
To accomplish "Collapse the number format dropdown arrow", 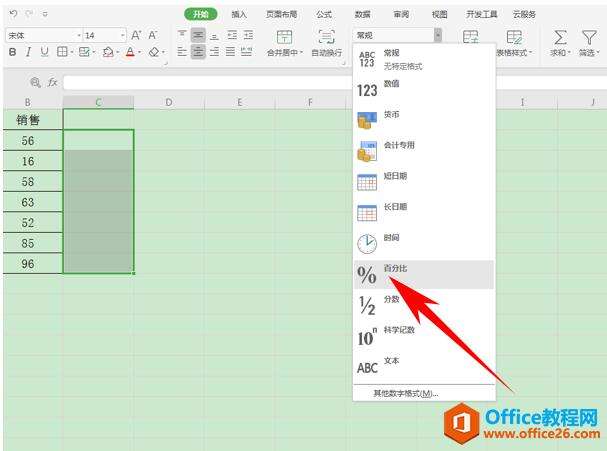I will point(438,35).
